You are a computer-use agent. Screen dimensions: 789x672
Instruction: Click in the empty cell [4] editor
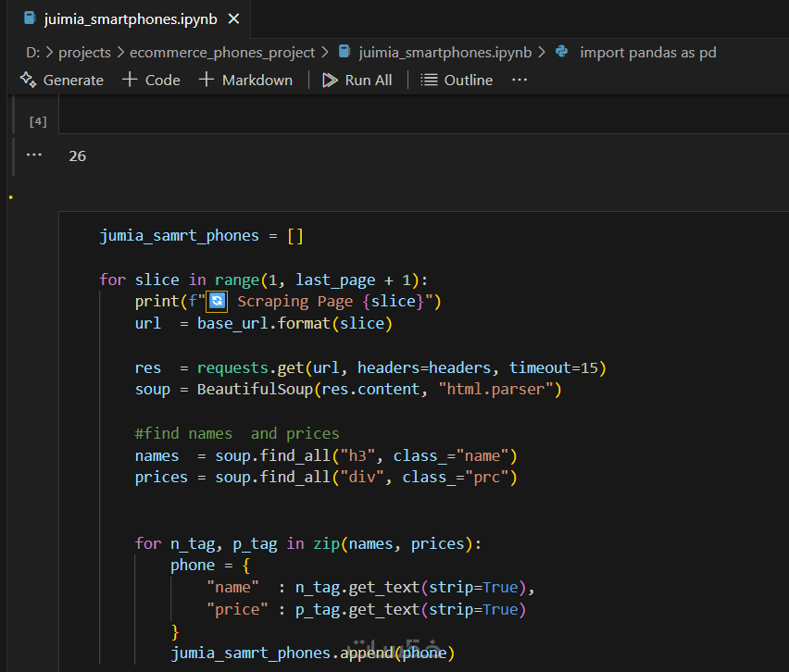[422, 115]
